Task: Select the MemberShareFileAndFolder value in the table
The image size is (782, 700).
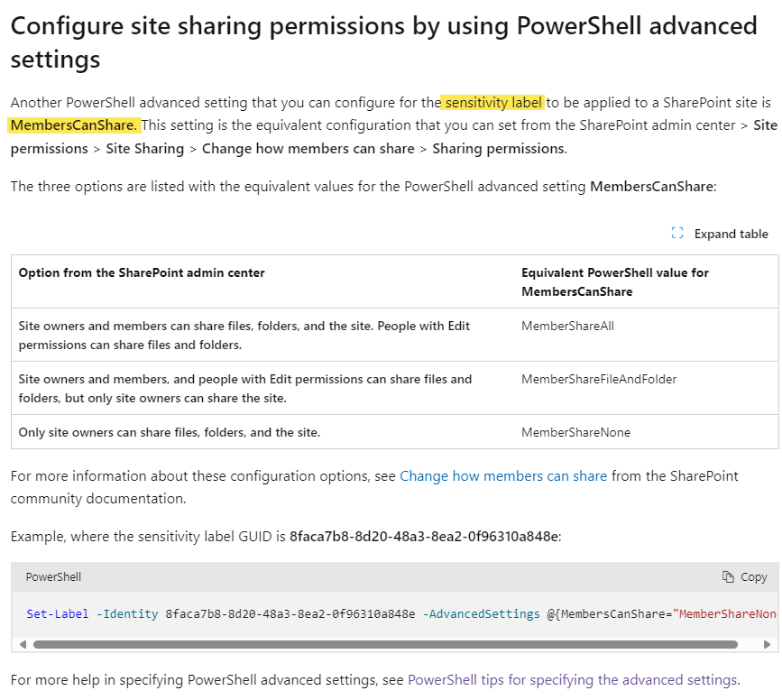Action: 597,379
